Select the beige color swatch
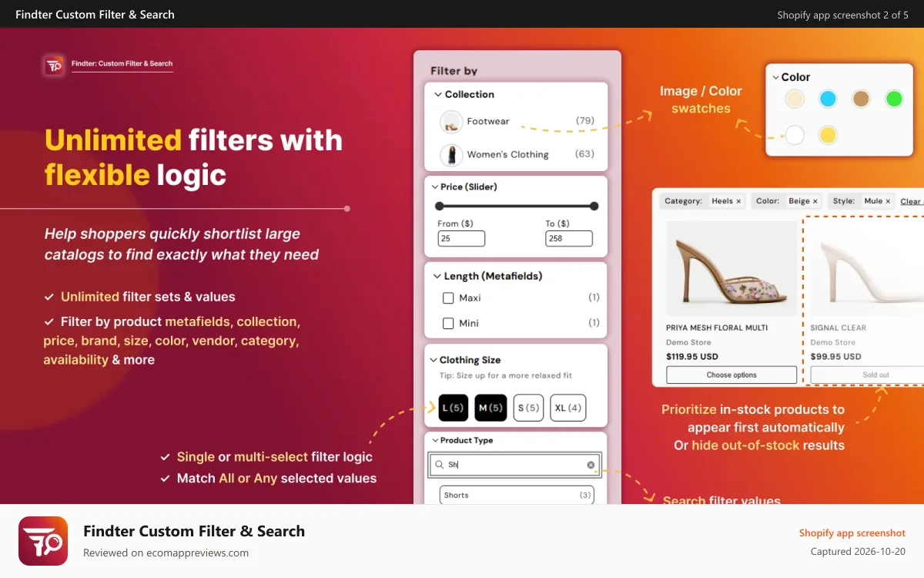The width and height of the screenshot is (924, 578). 795,99
